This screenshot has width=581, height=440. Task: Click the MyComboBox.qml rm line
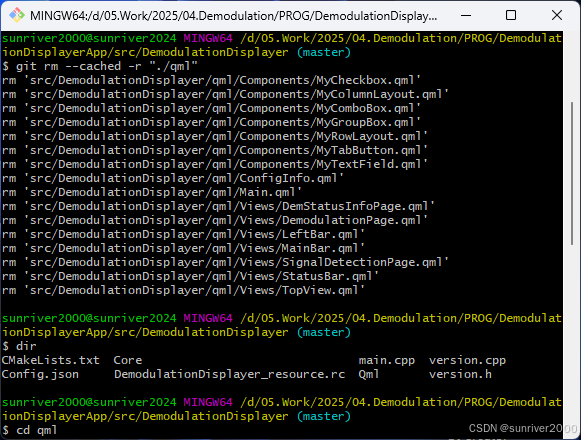(x=211, y=109)
